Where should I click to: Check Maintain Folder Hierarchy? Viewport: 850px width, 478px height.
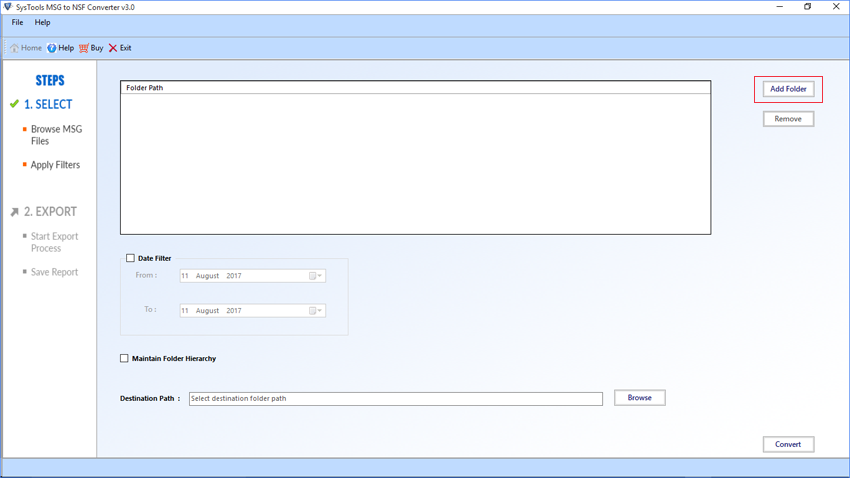124,358
